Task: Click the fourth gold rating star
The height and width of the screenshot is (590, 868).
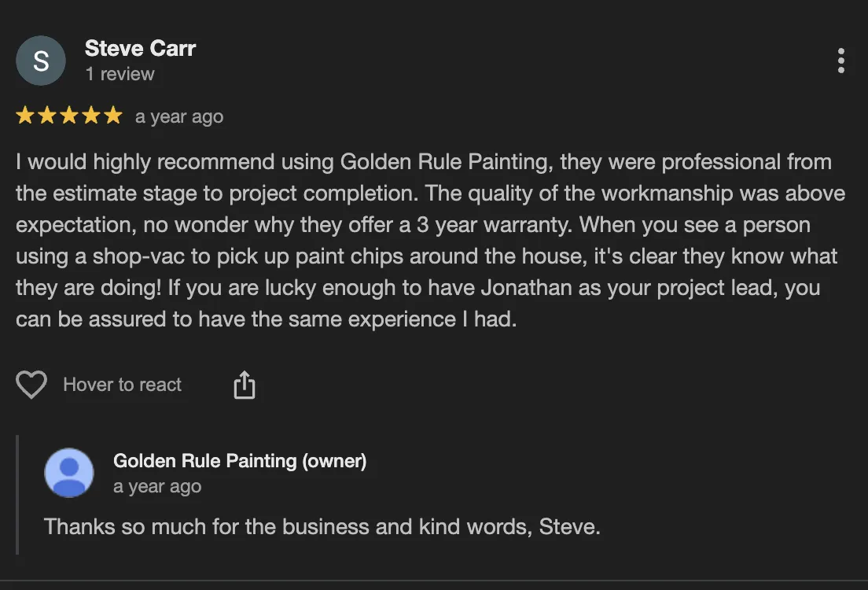Action: (x=92, y=116)
